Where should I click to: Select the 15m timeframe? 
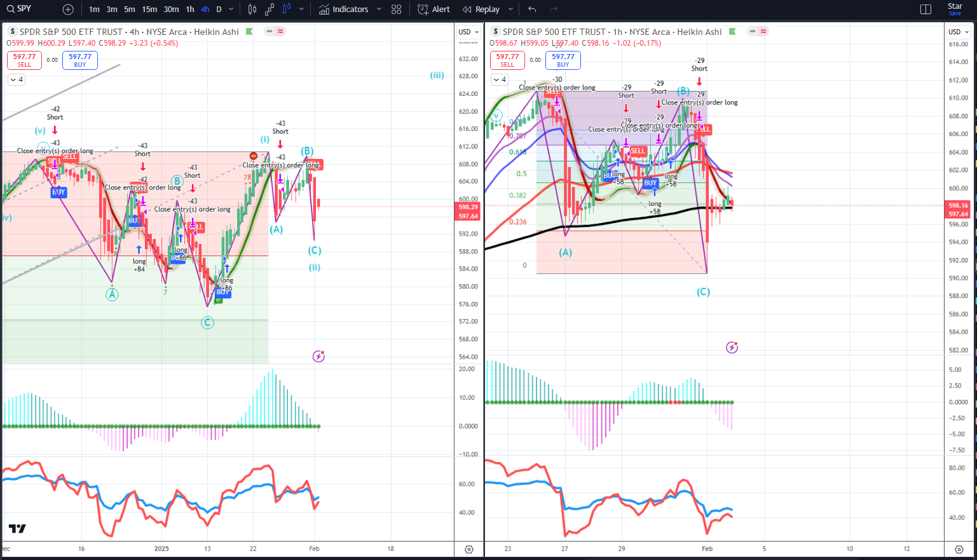[149, 10]
